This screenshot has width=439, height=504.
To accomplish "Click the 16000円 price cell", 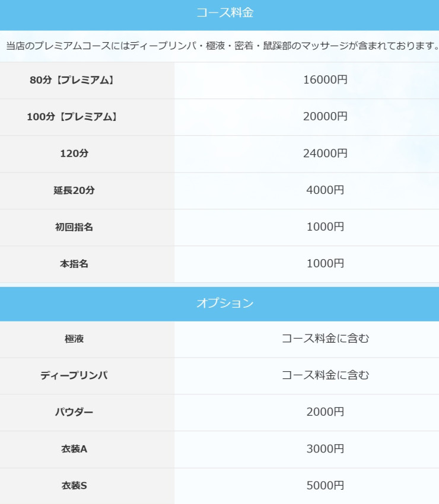I will [325, 79].
